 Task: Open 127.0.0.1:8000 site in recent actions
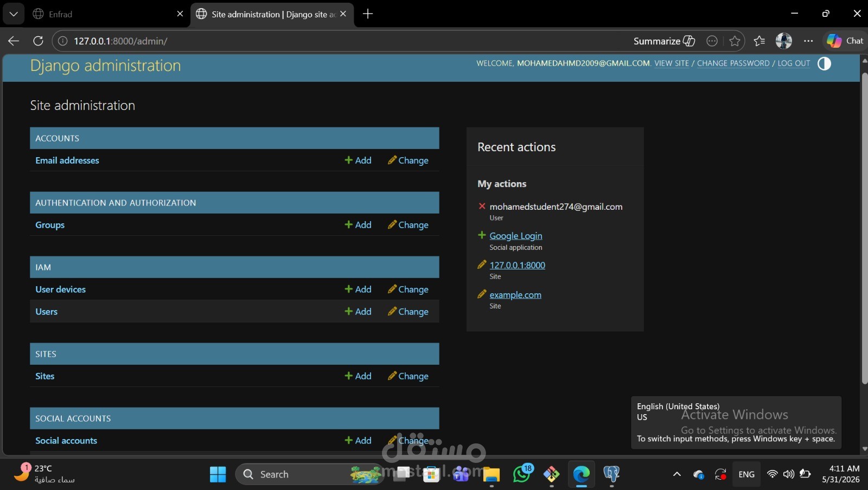pos(518,265)
